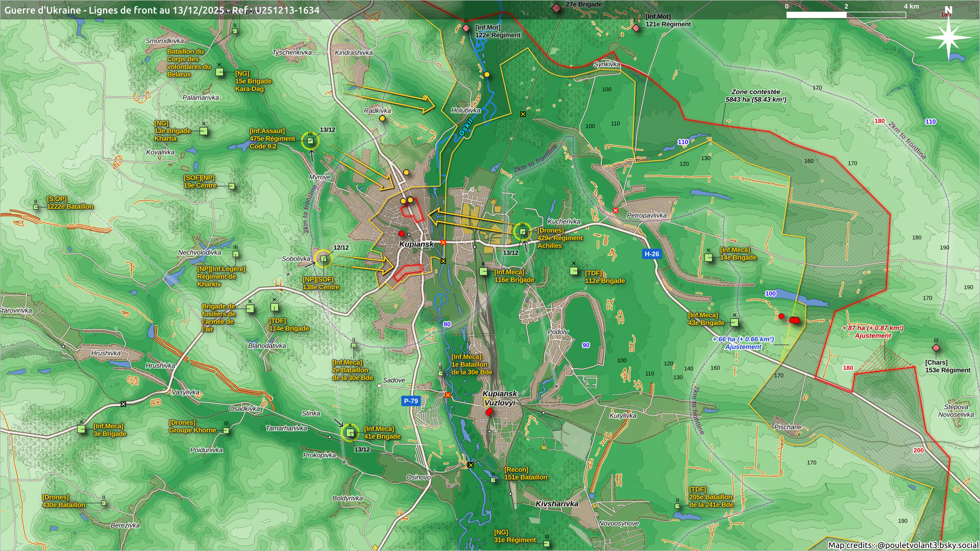Click the 43e Brigade unit flag
Image resolution: width=980 pixels, height=551 pixels.
734,322
